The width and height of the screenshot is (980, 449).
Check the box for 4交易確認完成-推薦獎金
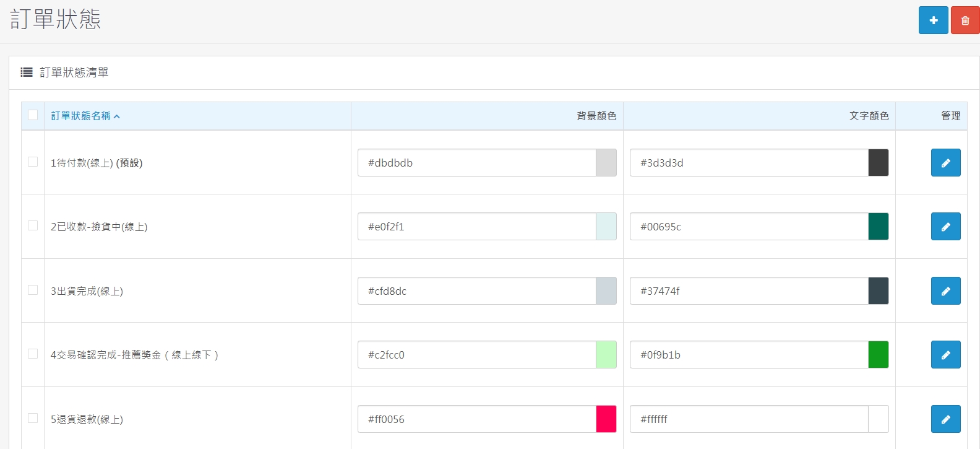click(x=33, y=354)
